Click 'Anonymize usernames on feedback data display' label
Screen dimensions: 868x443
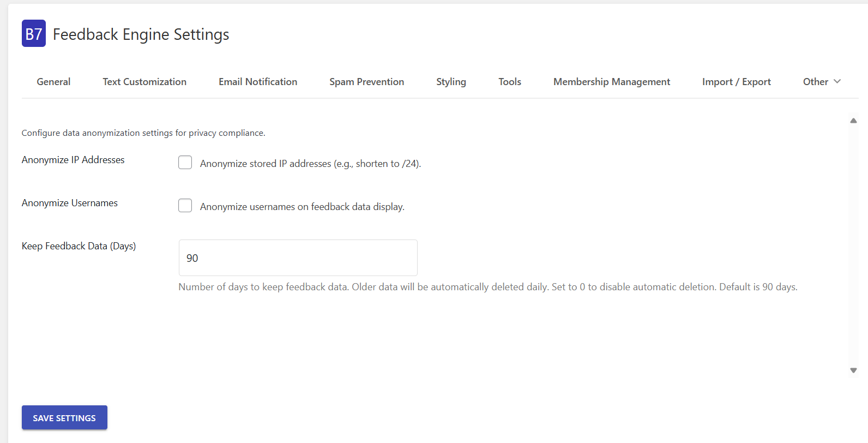point(302,207)
